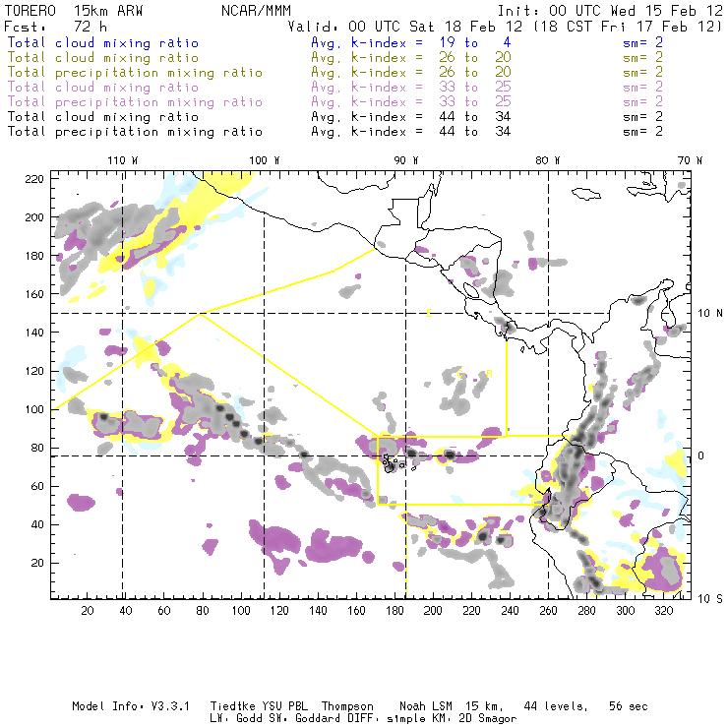The width and height of the screenshot is (728, 728).
Task: Click the 110 W longitude label
Action: [122, 160]
